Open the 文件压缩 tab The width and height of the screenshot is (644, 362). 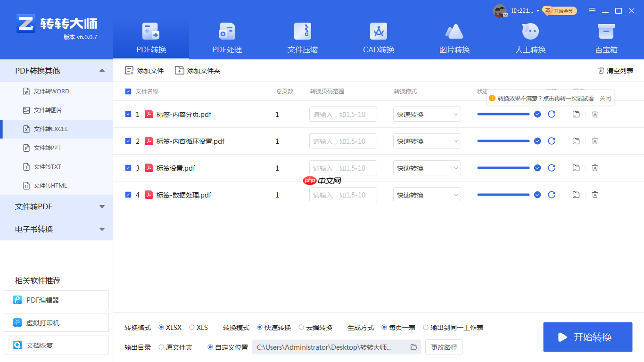pos(303,38)
